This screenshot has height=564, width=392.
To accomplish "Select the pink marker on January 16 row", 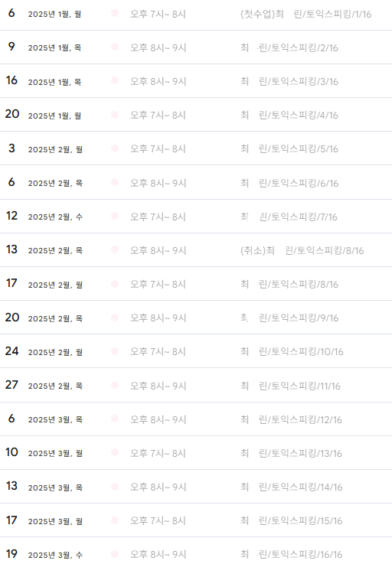I will (x=115, y=80).
